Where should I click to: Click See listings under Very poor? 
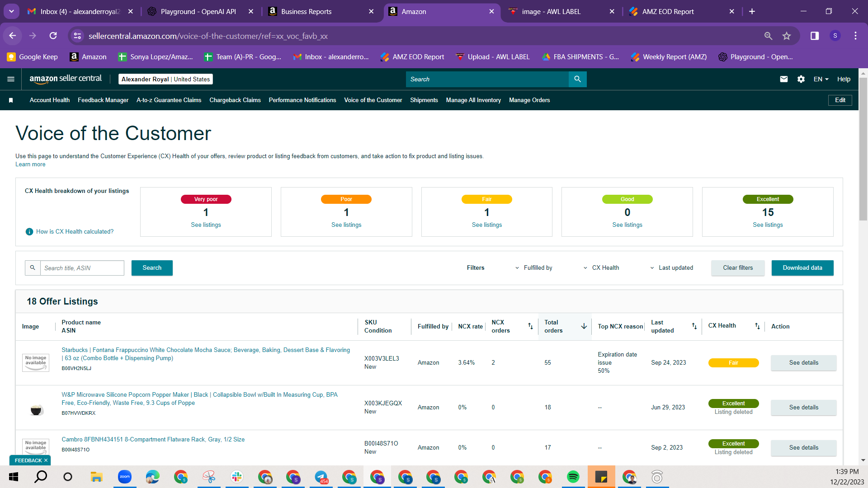click(x=206, y=225)
